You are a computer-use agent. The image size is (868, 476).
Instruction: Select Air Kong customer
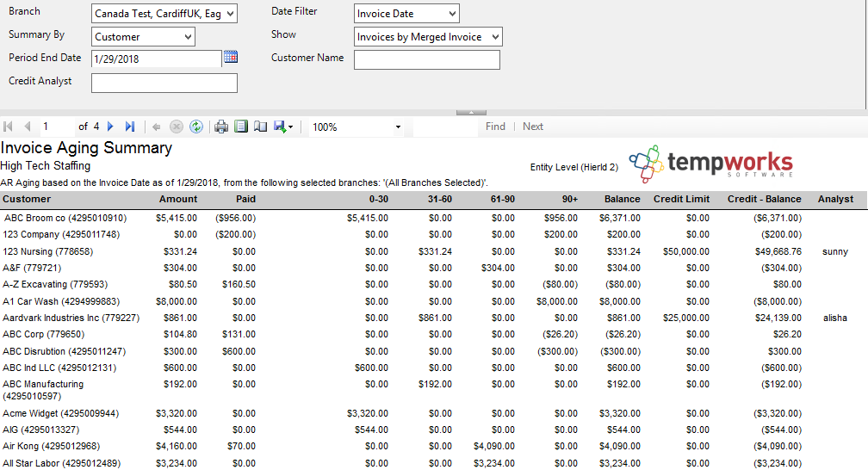(52, 446)
